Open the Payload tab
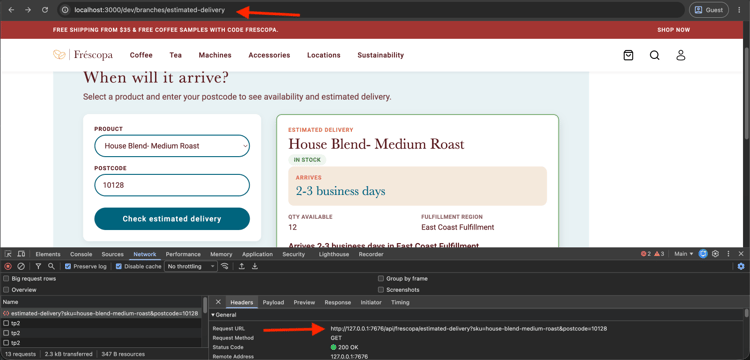 [x=273, y=303]
